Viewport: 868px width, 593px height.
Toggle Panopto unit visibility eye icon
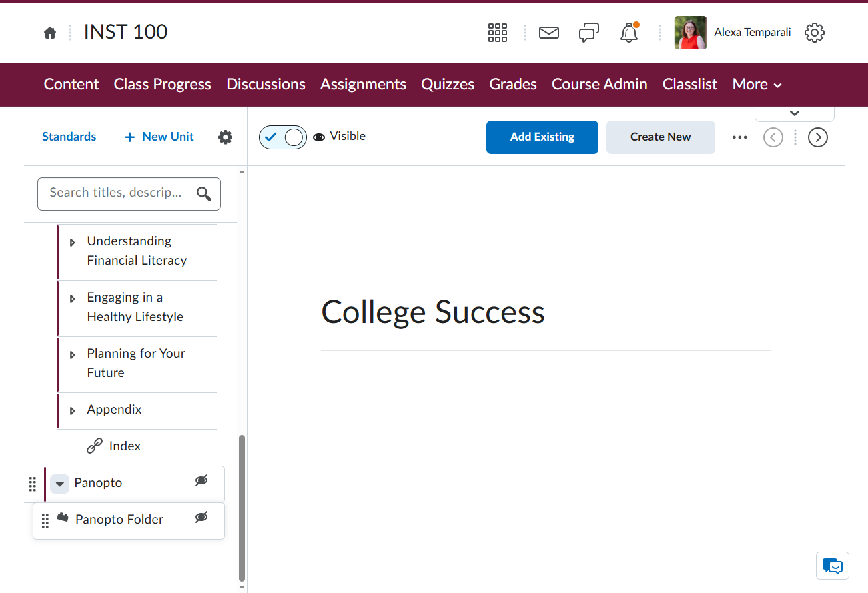coord(201,480)
